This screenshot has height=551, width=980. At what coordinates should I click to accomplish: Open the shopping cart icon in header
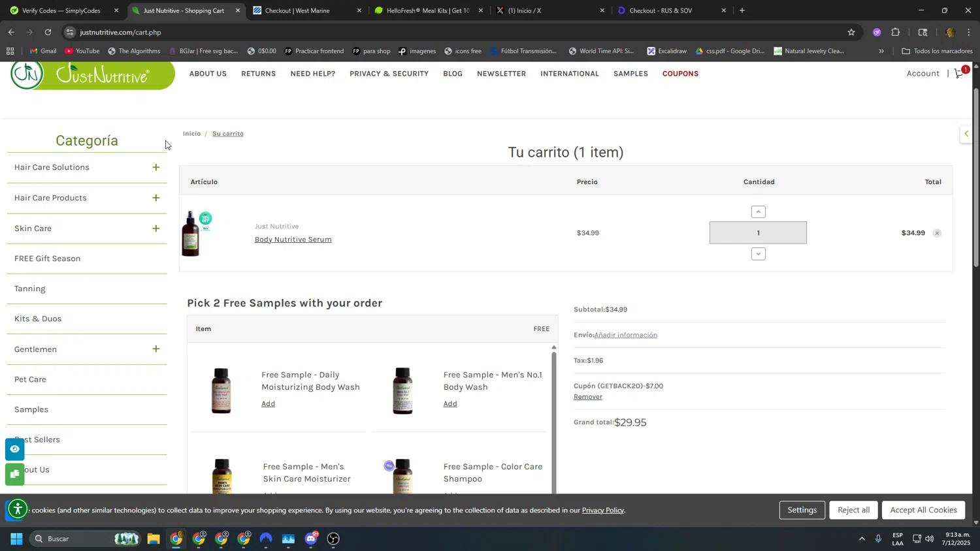(x=959, y=73)
